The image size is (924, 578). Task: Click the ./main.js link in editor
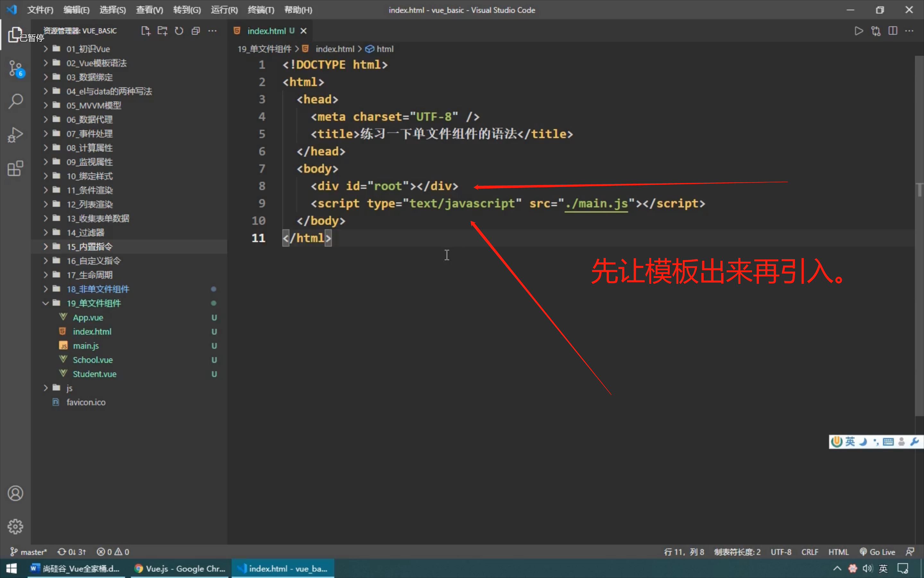pos(596,203)
